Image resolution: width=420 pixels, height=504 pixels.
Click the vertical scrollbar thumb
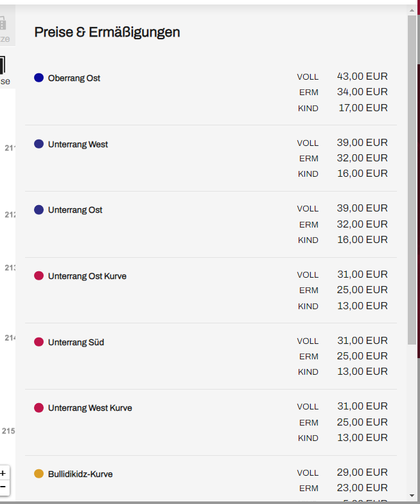tap(412, 180)
